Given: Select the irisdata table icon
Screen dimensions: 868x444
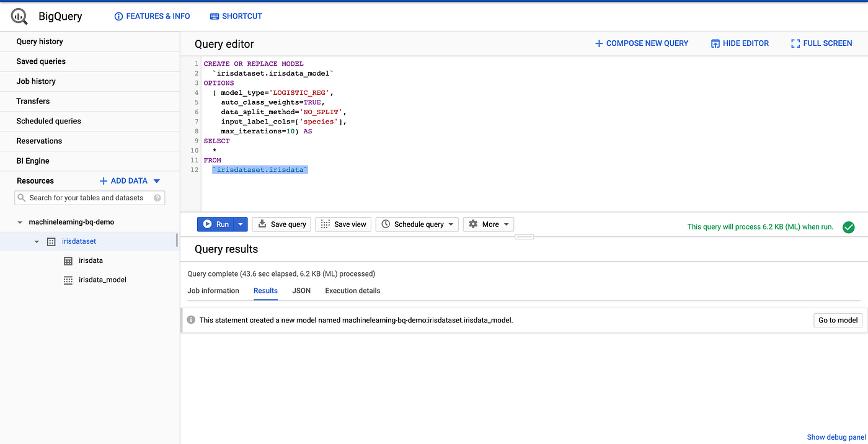Looking at the screenshot, I should [67, 260].
